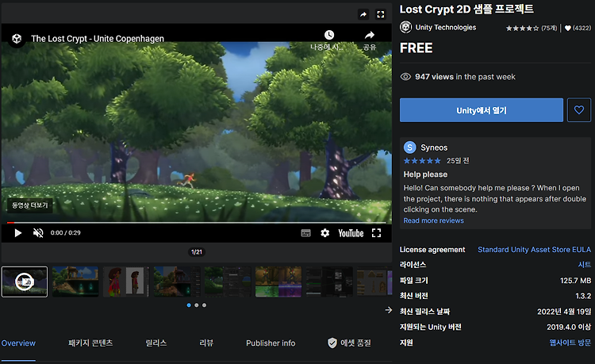Go to the first carousel page dot
Image resolution: width=595 pixels, height=364 pixels.
click(x=189, y=305)
